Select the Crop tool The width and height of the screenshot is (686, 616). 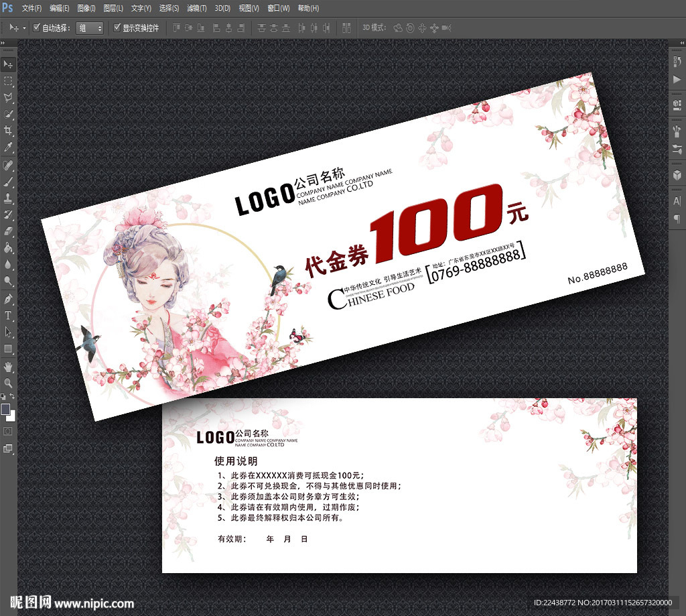pos(8,131)
